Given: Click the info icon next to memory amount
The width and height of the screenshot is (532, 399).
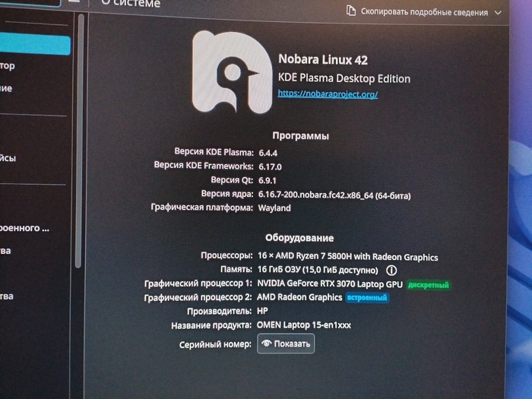Looking at the screenshot, I should pyautogui.click(x=391, y=270).
